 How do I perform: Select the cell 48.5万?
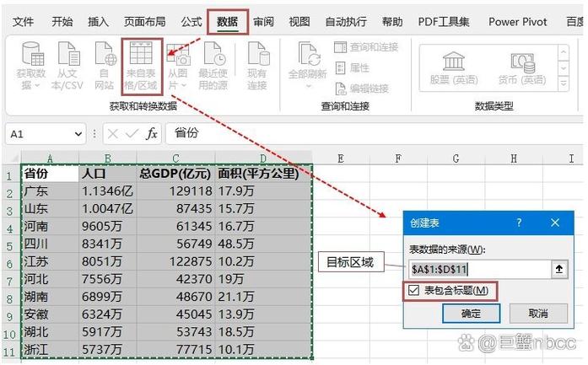click(x=263, y=244)
